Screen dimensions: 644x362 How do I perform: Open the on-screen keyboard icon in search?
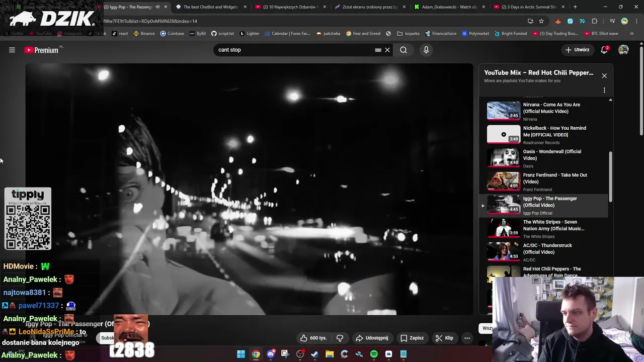pos(378,50)
